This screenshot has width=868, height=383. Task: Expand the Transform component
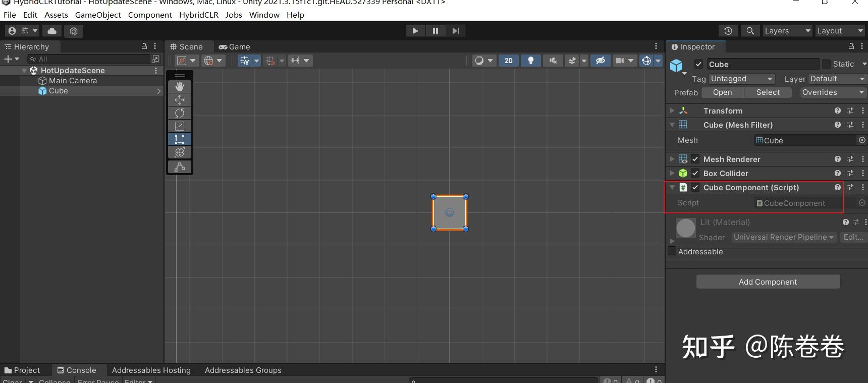672,111
